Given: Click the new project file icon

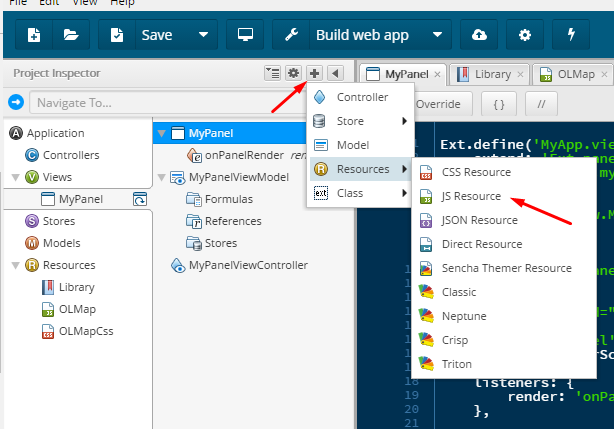Looking at the screenshot, I should (34, 35).
